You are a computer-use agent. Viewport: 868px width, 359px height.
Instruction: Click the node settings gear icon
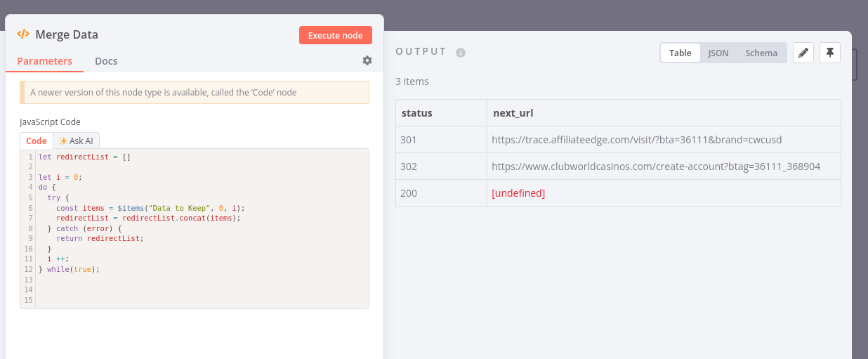click(x=367, y=60)
